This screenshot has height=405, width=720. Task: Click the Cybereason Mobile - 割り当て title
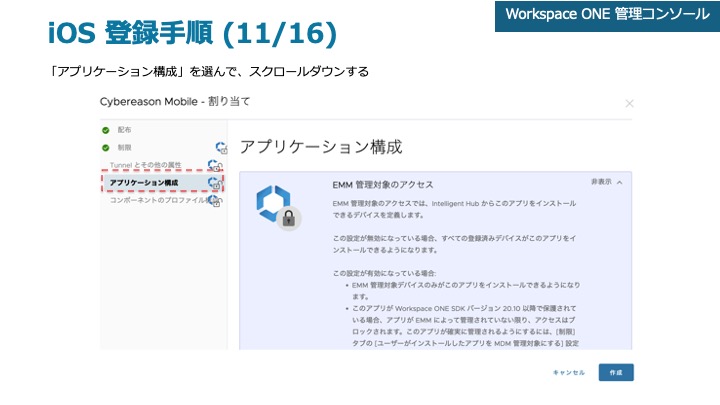[x=175, y=101]
